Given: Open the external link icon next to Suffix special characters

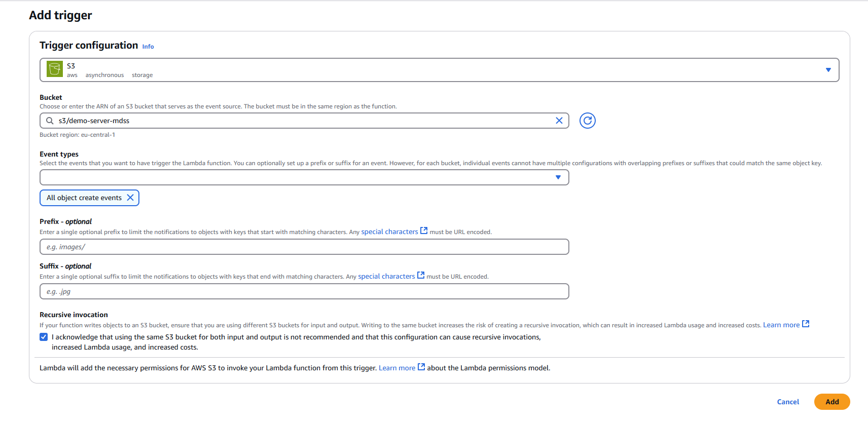Looking at the screenshot, I should (x=421, y=275).
